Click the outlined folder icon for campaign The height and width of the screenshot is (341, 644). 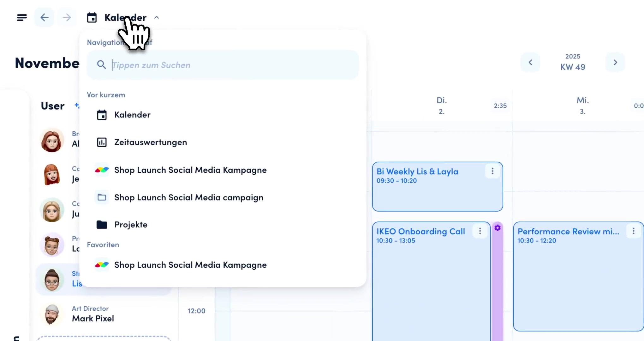click(x=102, y=197)
